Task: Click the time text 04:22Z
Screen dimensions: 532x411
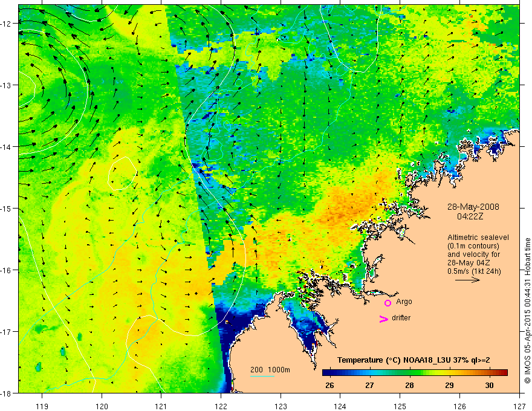Action: (x=470, y=216)
